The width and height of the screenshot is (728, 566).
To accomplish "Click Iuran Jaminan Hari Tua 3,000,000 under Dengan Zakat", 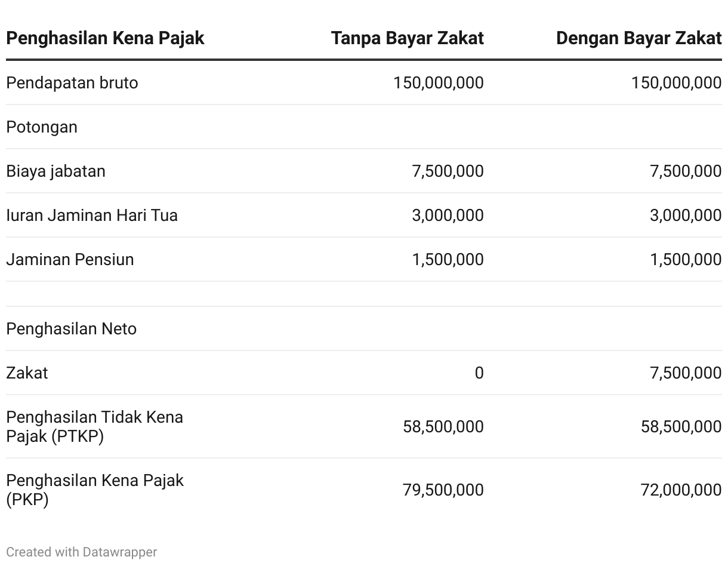I will (686, 215).
